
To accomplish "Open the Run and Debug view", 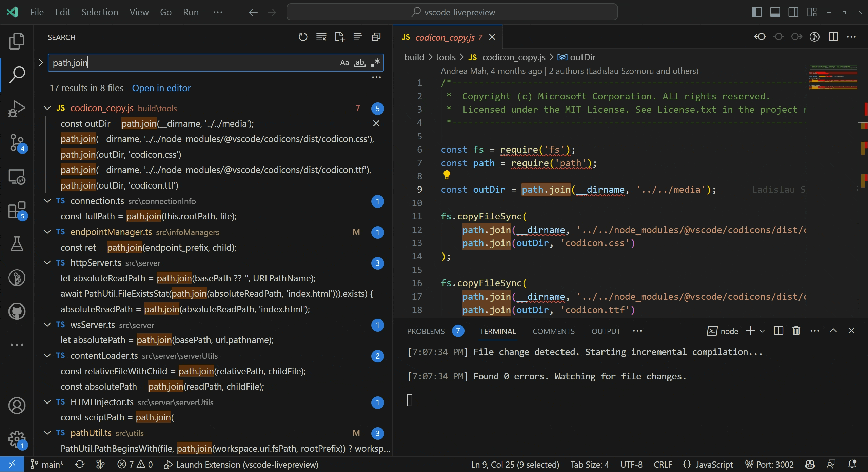I will [x=17, y=109].
